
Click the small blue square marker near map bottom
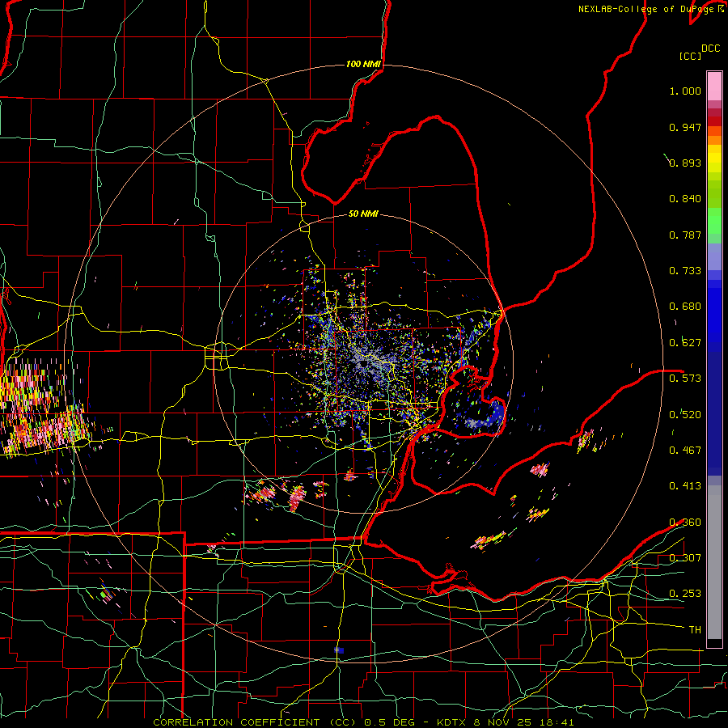point(340,650)
